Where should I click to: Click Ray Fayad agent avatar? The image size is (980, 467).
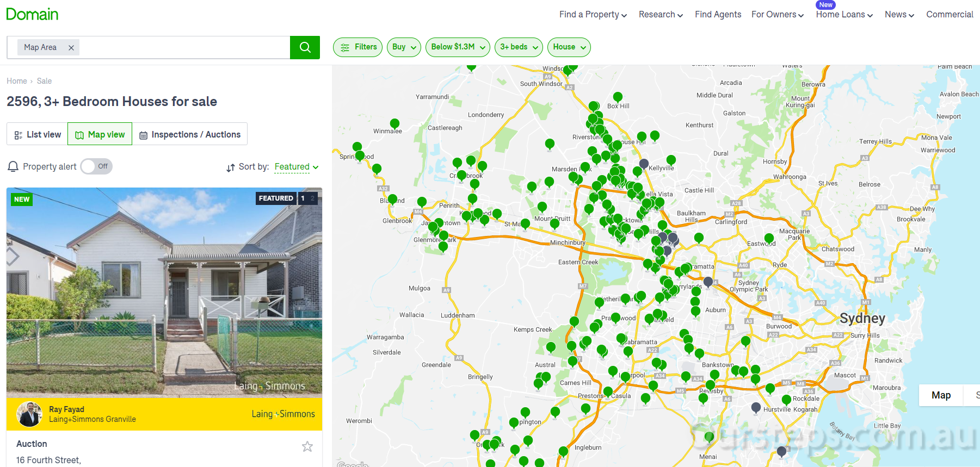(x=29, y=414)
